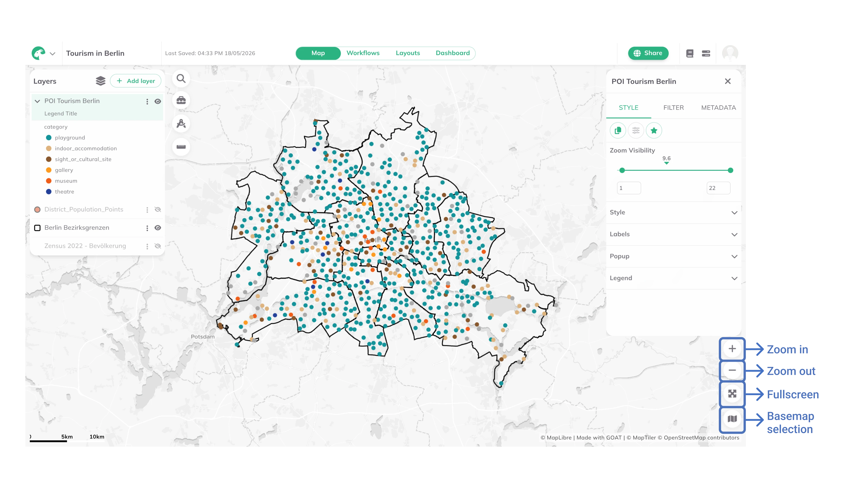Show the Zensus 2022 - Bevölkerung layer
868x488 pixels.
[158, 246]
